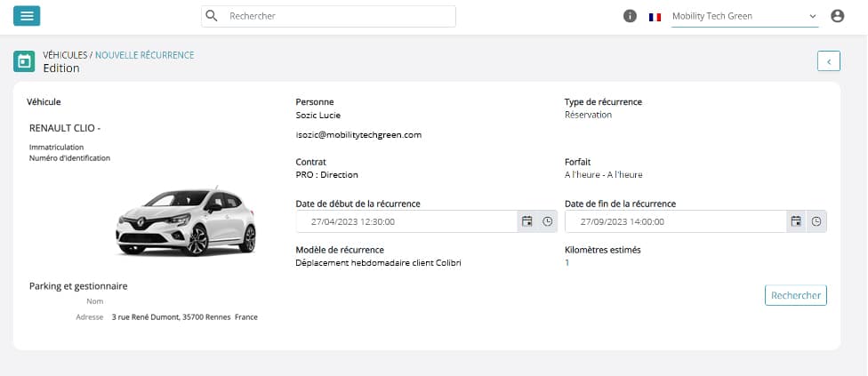Click Déplacement hebdomadaire client Colibri text

click(x=379, y=262)
